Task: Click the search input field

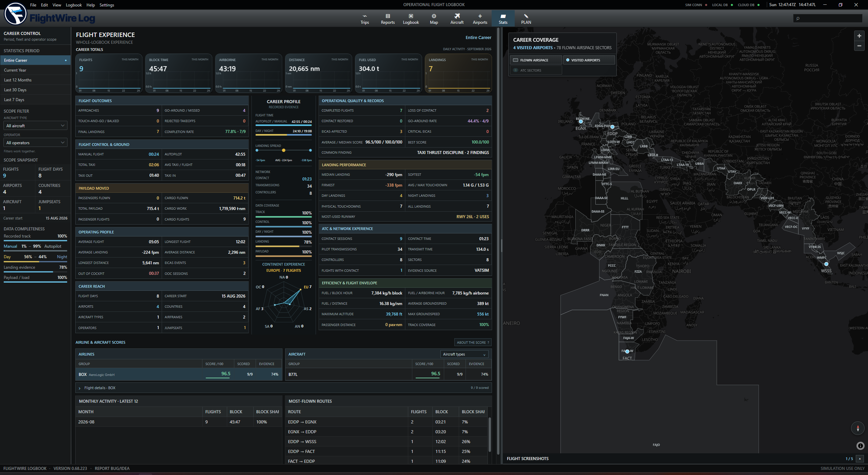Action: tap(828, 18)
